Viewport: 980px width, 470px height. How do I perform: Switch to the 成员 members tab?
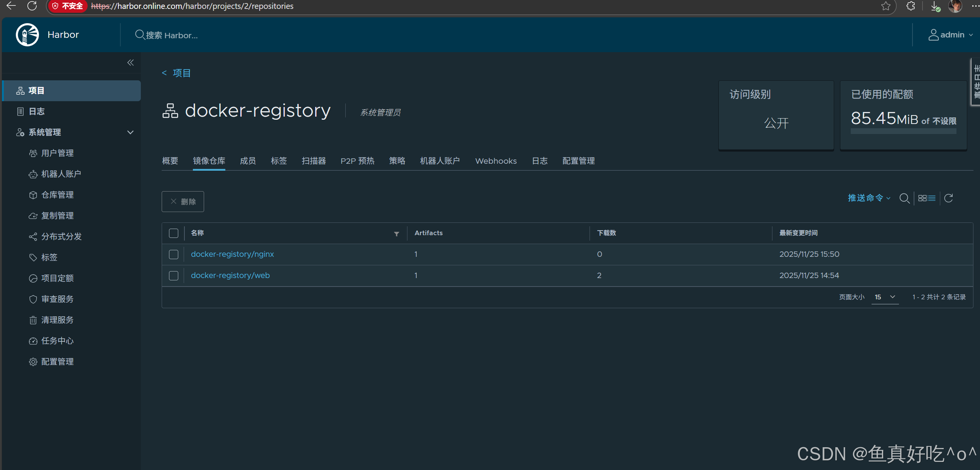click(248, 161)
